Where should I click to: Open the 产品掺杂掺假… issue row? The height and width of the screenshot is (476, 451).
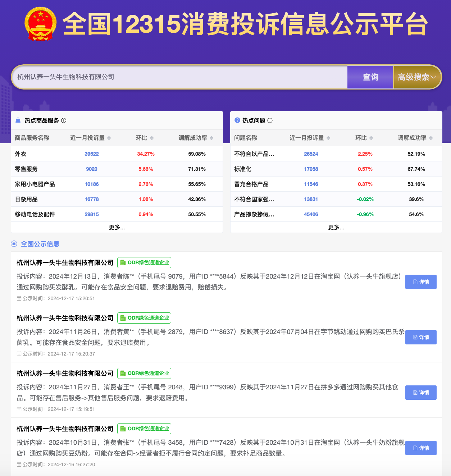pos(336,214)
